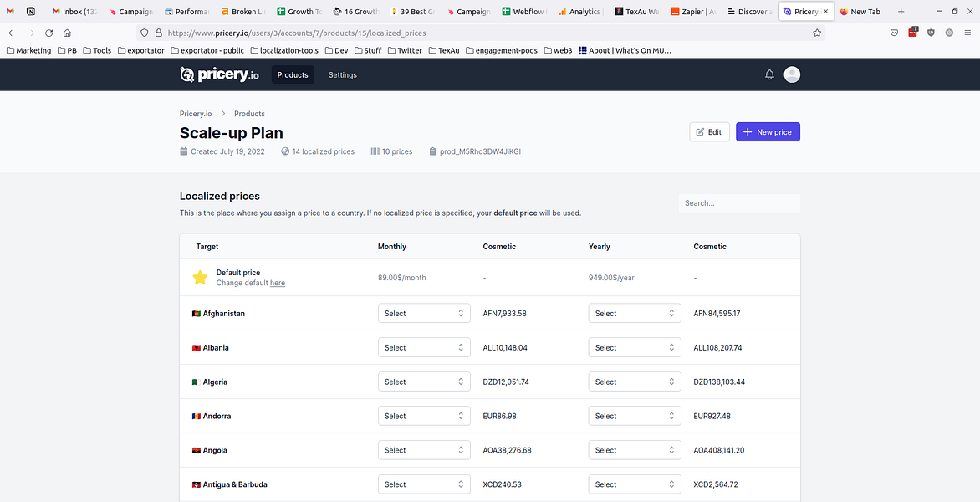Click the New price button
Image resolution: width=980 pixels, height=502 pixels.
tap(768, 132)
